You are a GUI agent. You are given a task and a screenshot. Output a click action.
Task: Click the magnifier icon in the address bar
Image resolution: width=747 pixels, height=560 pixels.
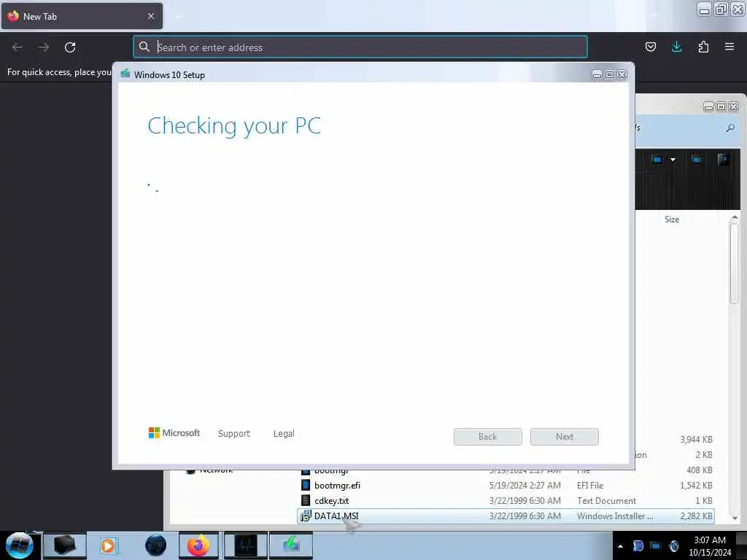tap(144, 47)
